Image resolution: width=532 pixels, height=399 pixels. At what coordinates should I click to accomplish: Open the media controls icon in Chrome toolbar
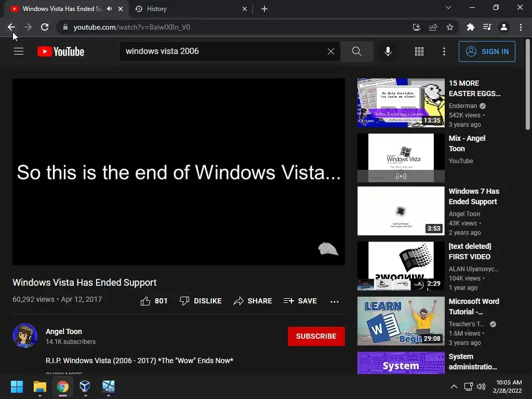(x=487, y=27)
